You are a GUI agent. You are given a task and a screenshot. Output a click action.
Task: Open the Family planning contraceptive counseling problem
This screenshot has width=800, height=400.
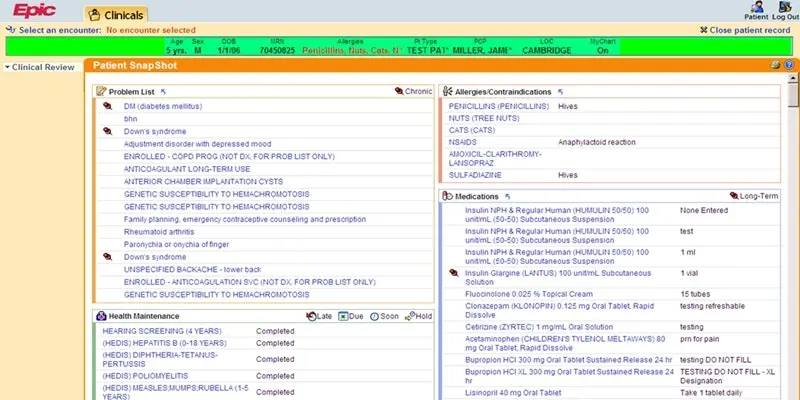pyautogui.click(x=244, y=219)
